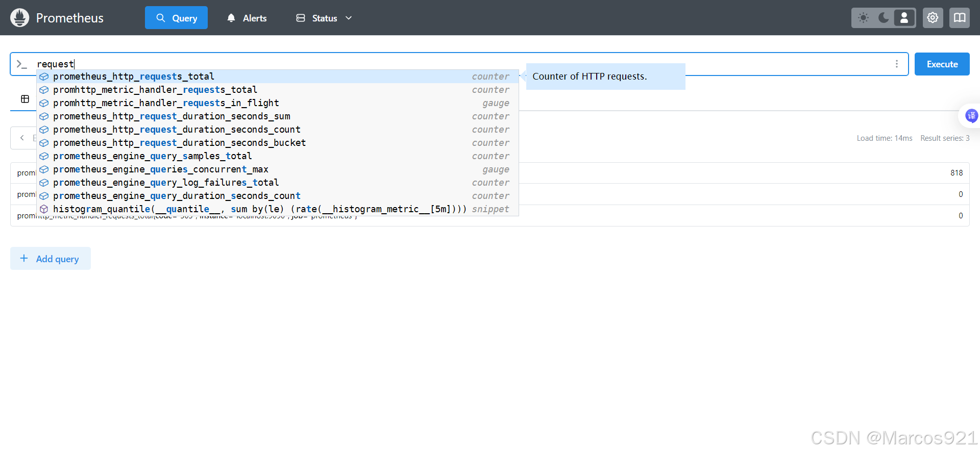Click the Prometheus flame logo
The width and height of the screenshot is (980, 454).
tap(19, 18)
